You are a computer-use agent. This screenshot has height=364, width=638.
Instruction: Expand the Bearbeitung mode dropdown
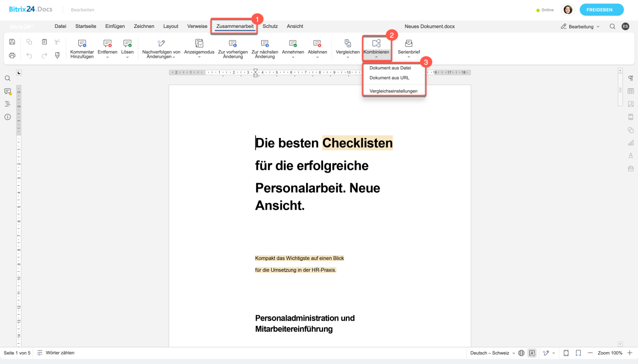(580, 26)
